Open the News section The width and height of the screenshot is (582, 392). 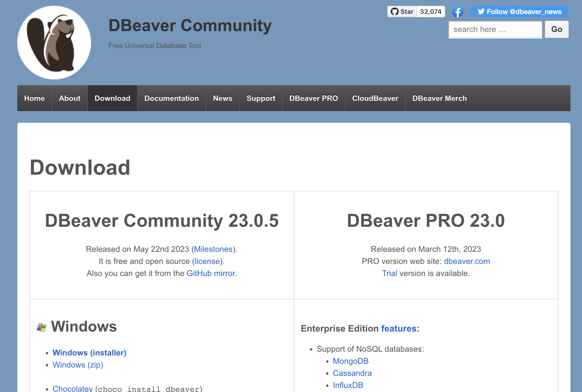coord(223,98)
